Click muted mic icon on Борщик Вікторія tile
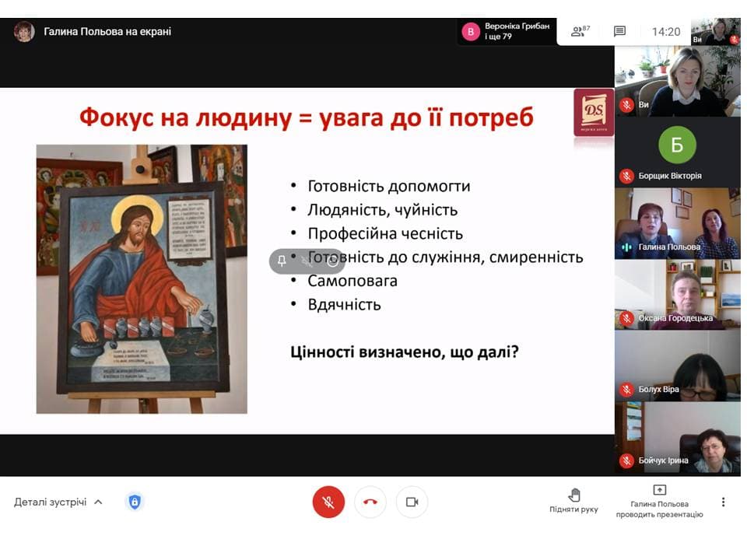This screenshot has width=747, height=560. click(x=626, y=176)
